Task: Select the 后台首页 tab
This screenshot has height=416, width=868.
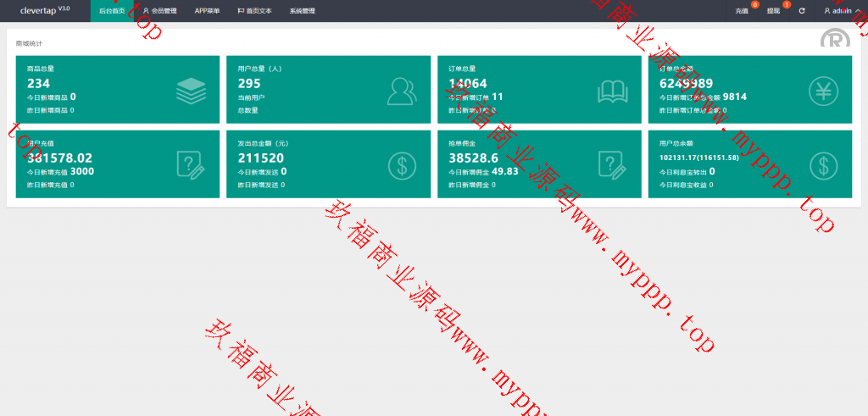Action: pyautogui.click(x=111, y=11)
